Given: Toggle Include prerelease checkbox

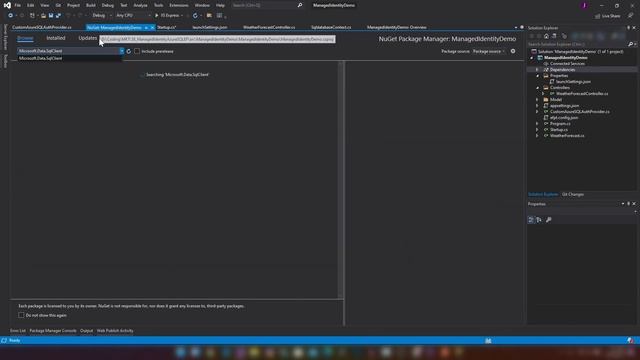Looking at the screenshot, I should 137,51.
